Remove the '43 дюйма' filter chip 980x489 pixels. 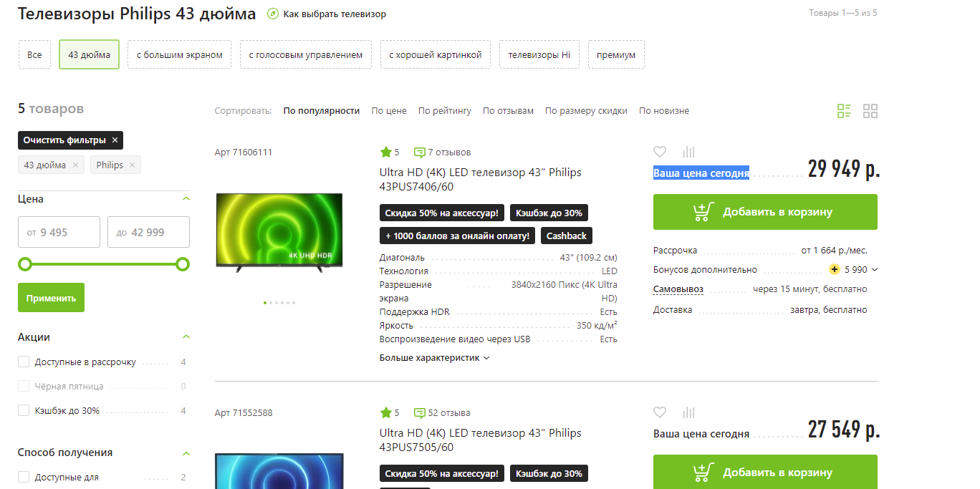pos(75,165)
